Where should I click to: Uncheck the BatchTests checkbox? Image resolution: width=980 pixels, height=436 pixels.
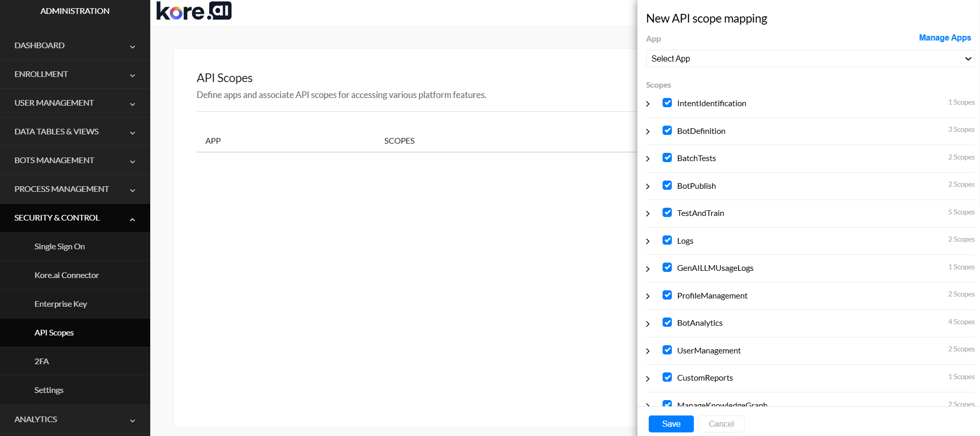pyautogui.click(x=667, y=157)
